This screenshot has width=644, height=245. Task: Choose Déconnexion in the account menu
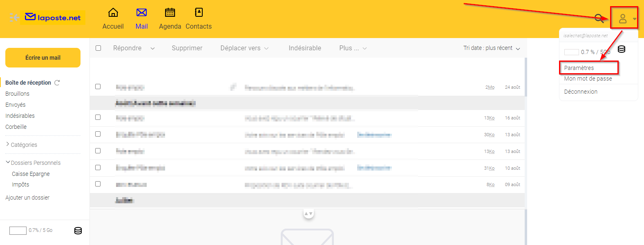click(581, 92)
